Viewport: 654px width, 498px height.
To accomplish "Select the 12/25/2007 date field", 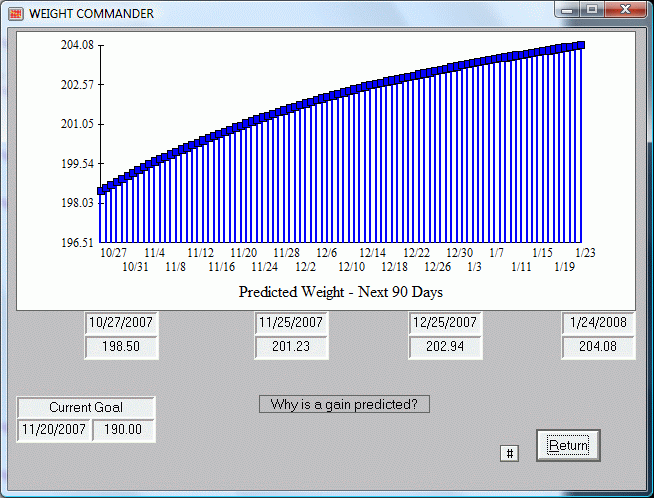I will point(446,323).
